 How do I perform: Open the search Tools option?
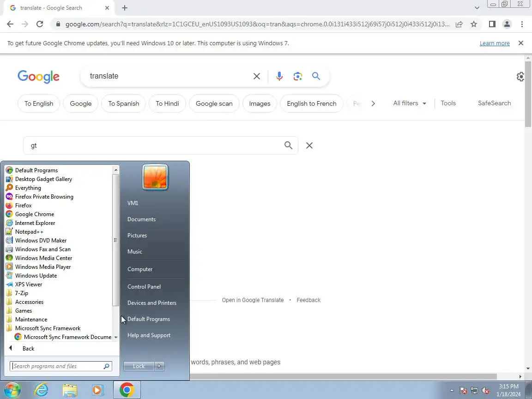[448, 103]
